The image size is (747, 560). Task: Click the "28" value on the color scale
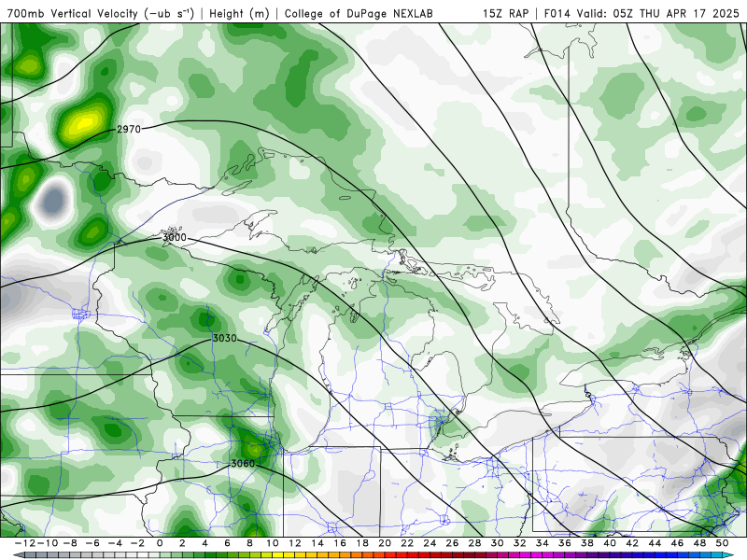pyautogui.click(x=475, y=543)
